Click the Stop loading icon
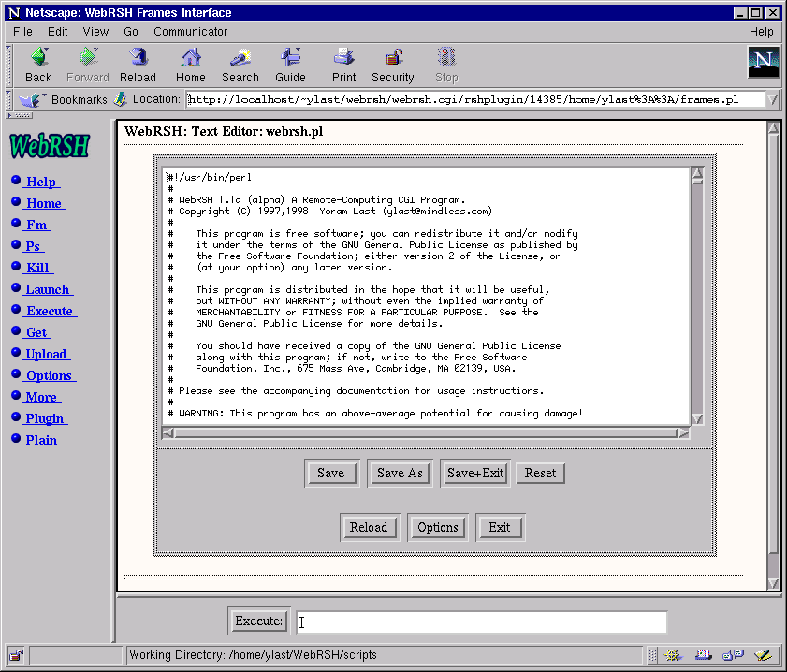The width and height of the screenshot is (787, 672). coord(446,65)
